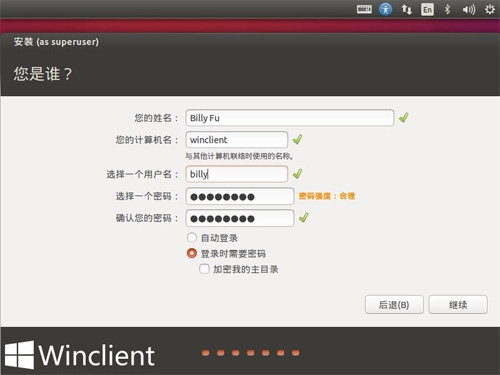Click the 选择一个用户名 label

click(142, 174)
